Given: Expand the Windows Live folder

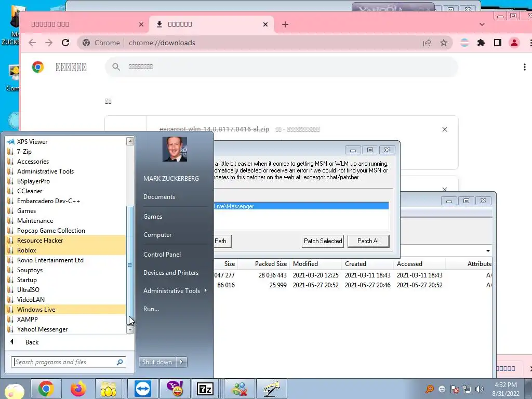Looking at the screenshot, I should (x=66, y=310).
